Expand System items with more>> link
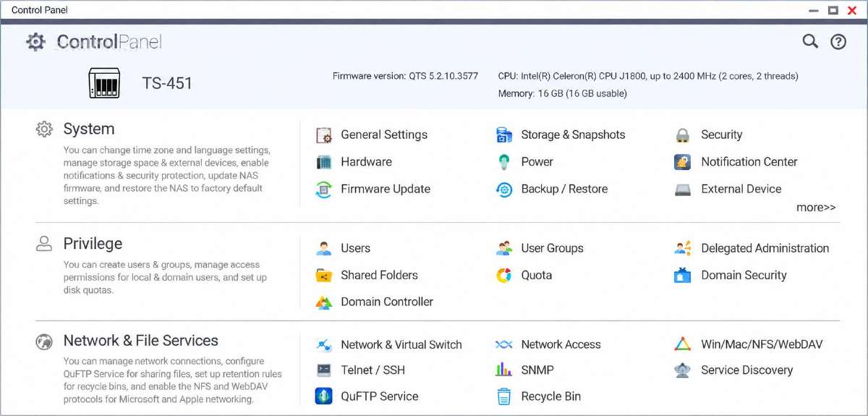 pos(816,208)
